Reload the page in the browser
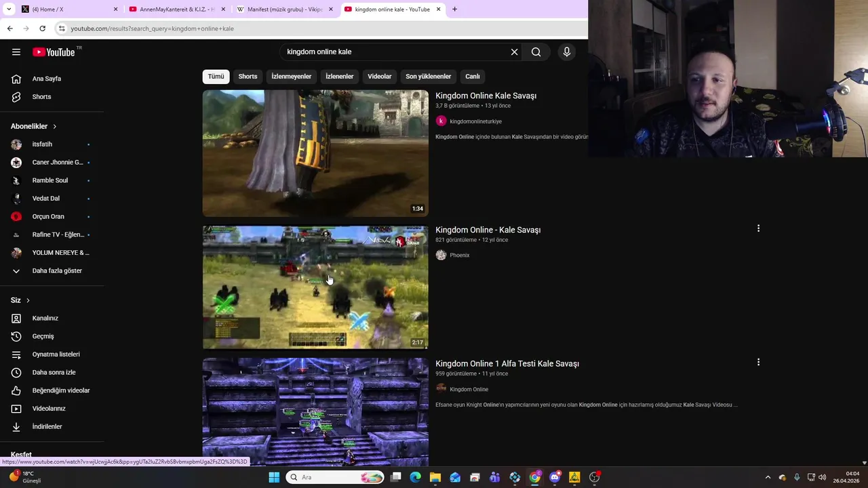The width and height of the screenshot is (868, 488). [42, 28]
